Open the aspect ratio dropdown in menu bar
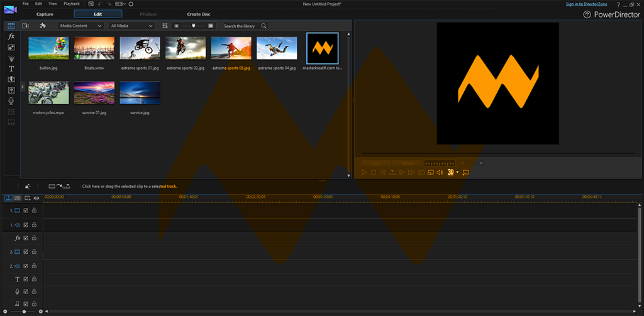 click(120, 4)
